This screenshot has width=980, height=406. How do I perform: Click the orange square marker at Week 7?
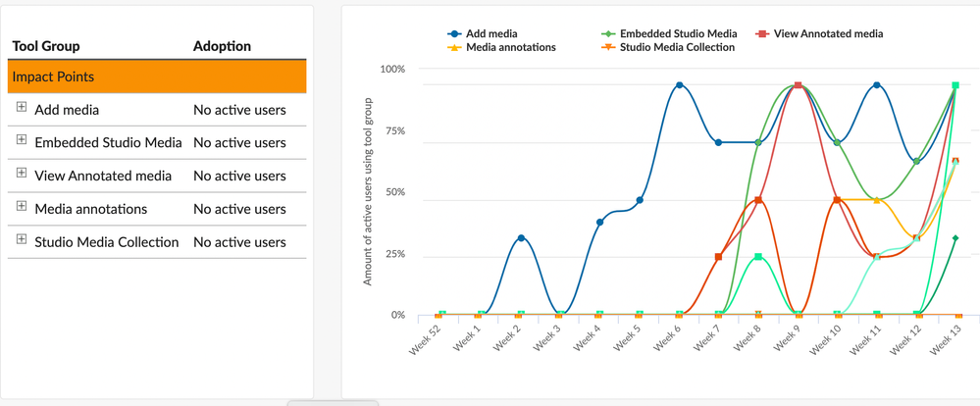[x=719, y=257]
